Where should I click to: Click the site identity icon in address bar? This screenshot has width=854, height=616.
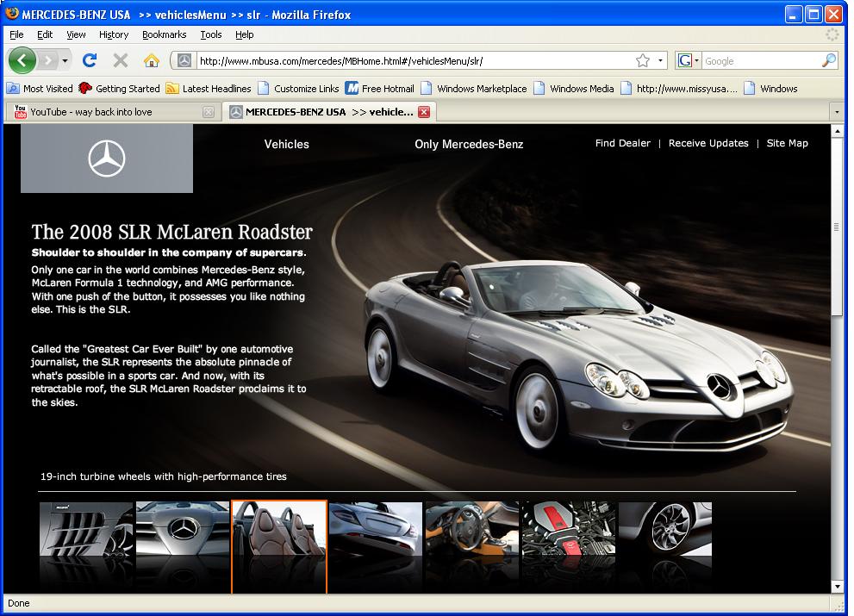(184, 61)
